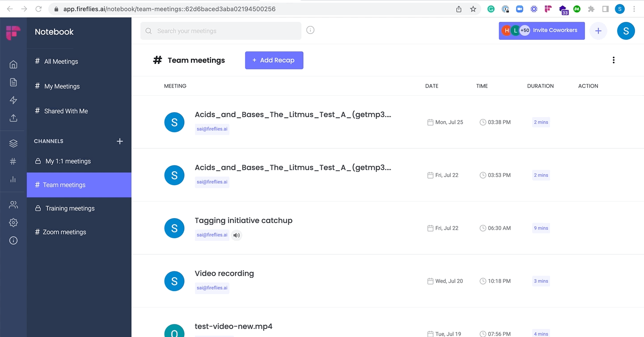The height and width of the screenshot is (337, 644).
Task: Open the stacked layers icon in sidebar
Action: (13, 143)
